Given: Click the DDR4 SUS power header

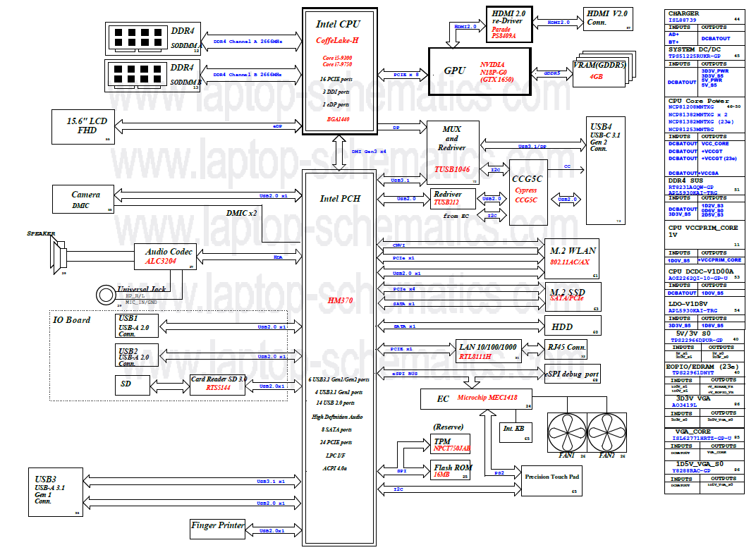Looking at the screenshot, I should tap(705, 186).
